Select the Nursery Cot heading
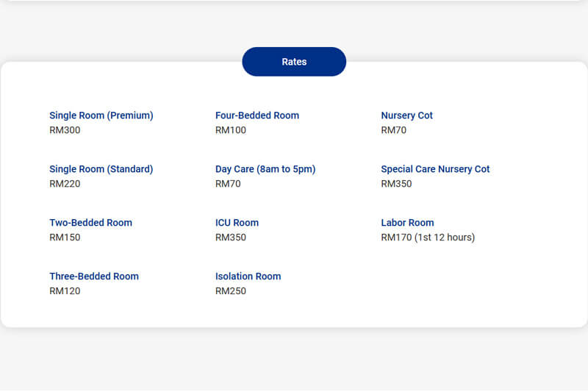The height and width of the screenshot is (392, 588). point(406,115)
